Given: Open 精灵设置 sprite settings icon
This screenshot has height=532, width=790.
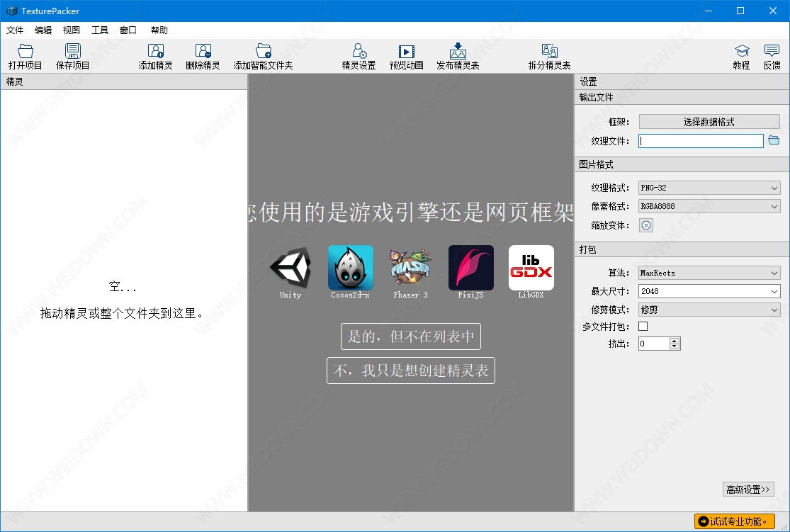Looking at the screenshot, I should 359,51.
